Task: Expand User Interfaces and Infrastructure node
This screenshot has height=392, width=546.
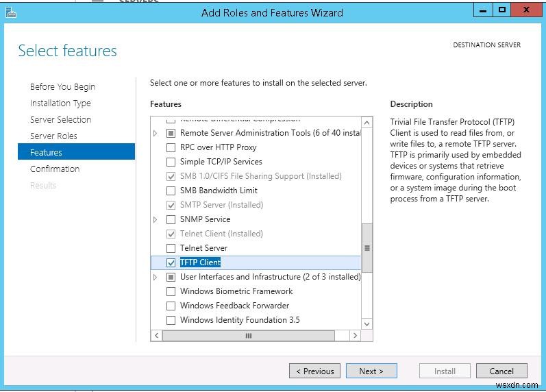Action: pyautogui.click(x=156, y=277)
